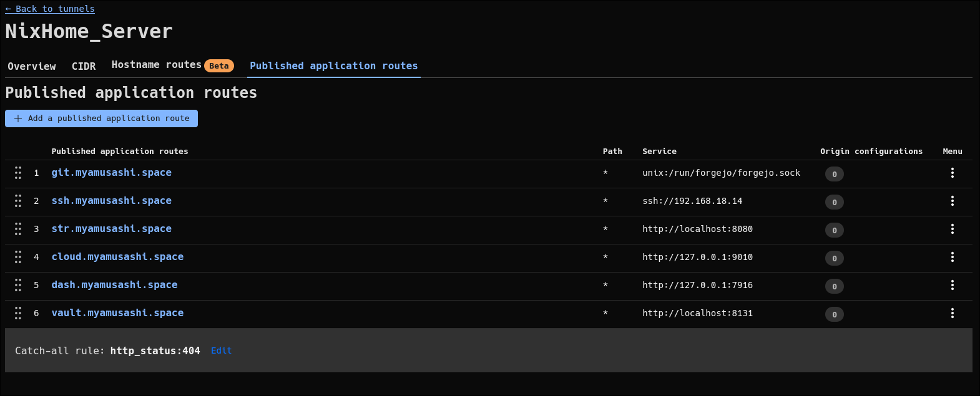Add a published application route

(101, 118)
